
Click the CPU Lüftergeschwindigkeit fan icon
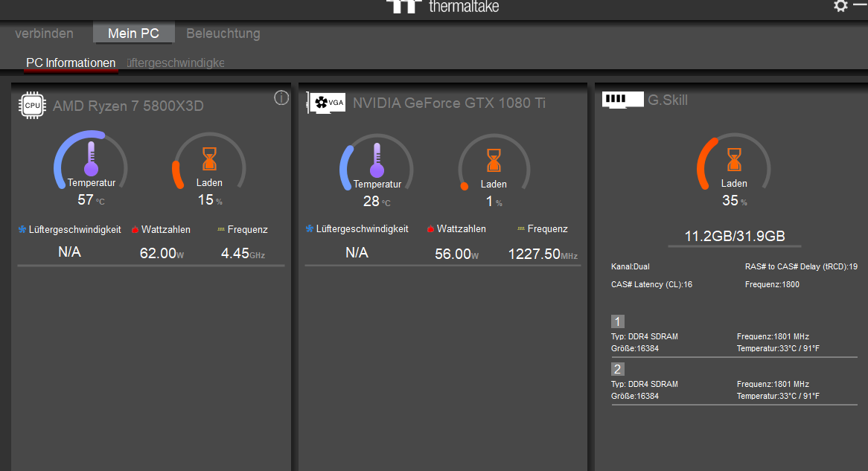[x=22, y=229]
